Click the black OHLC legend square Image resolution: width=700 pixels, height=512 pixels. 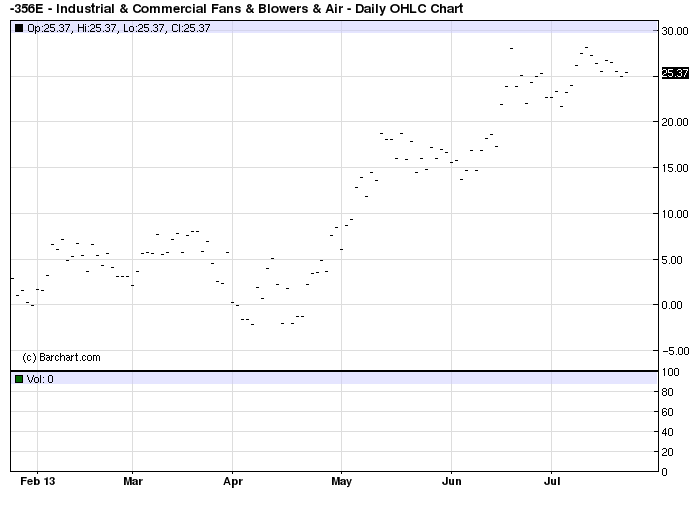coord(19,28)
